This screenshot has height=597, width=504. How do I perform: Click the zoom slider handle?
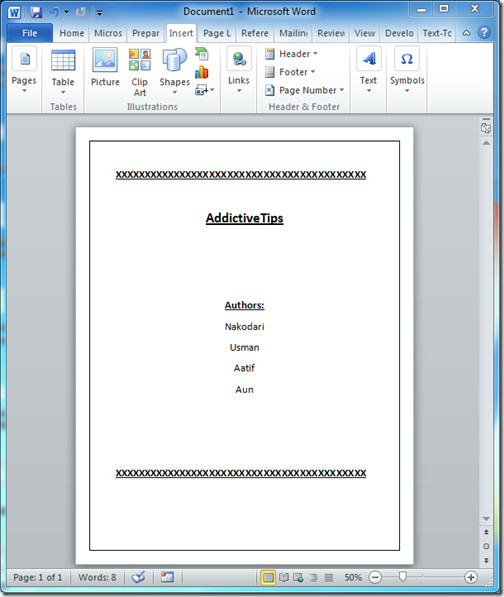[403, 577]
